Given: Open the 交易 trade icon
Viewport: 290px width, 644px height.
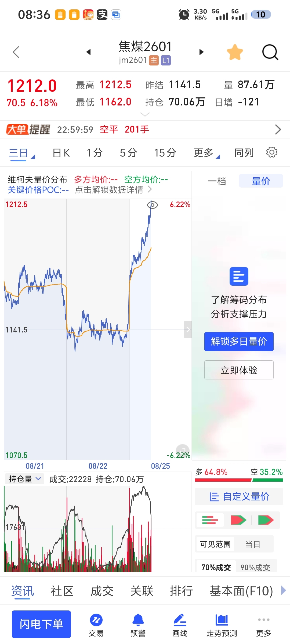Looking at the screenshot, I should click(96, 625).
